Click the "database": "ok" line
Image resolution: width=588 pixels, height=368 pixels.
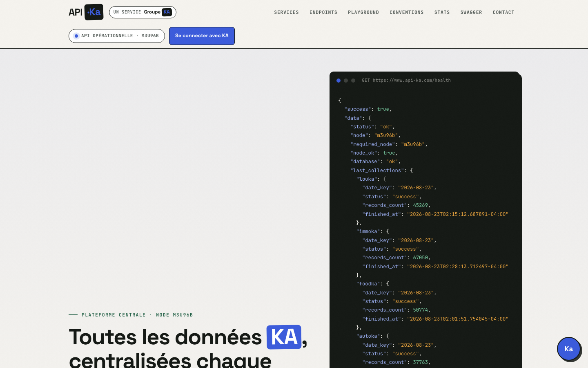pos(375,162)
